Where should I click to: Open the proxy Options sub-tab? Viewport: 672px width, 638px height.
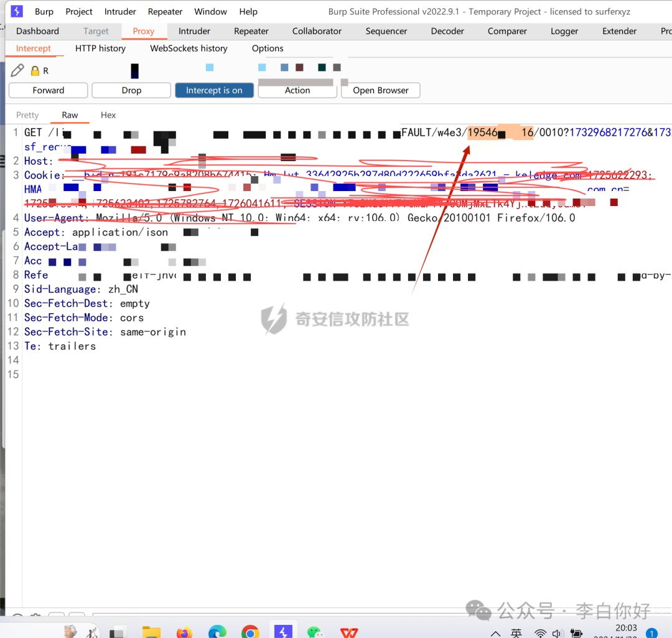coord(268,49)
